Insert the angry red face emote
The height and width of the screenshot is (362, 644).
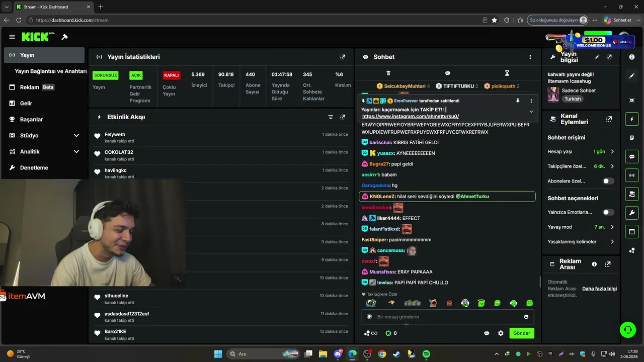449,303
